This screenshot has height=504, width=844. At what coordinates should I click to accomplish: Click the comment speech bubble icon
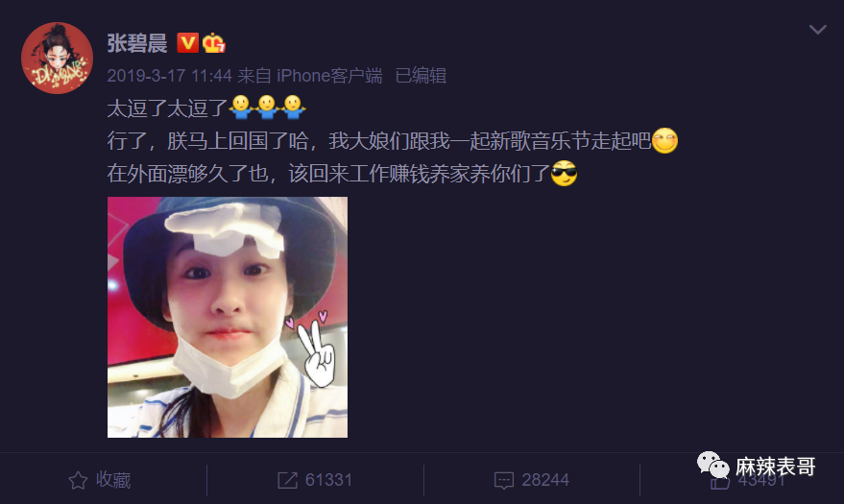pos(504,480)
